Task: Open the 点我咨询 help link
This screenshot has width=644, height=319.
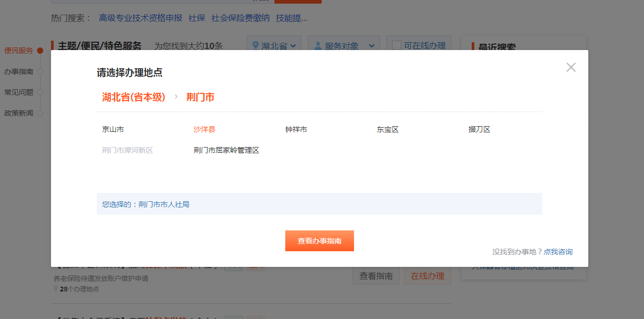Action: [x=558, y=252]
